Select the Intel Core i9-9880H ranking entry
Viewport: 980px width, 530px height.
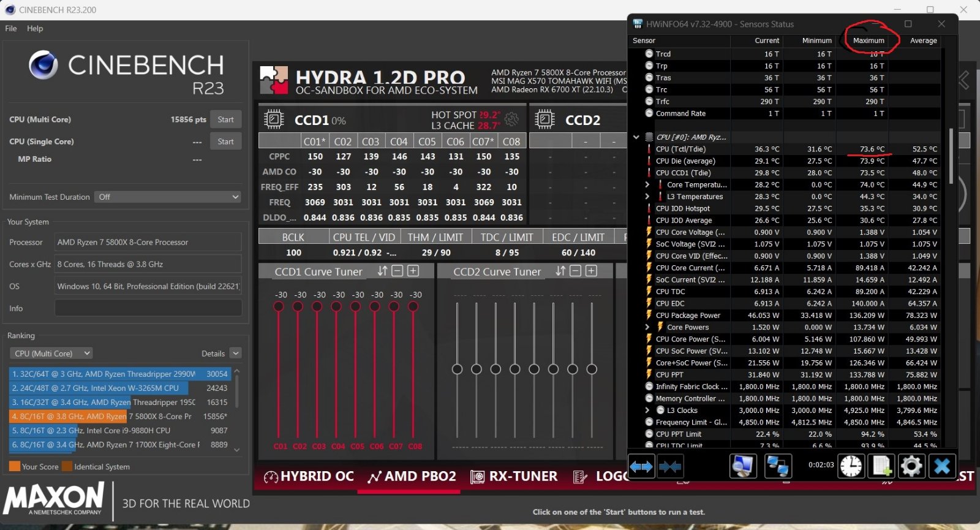click(120, 431)
